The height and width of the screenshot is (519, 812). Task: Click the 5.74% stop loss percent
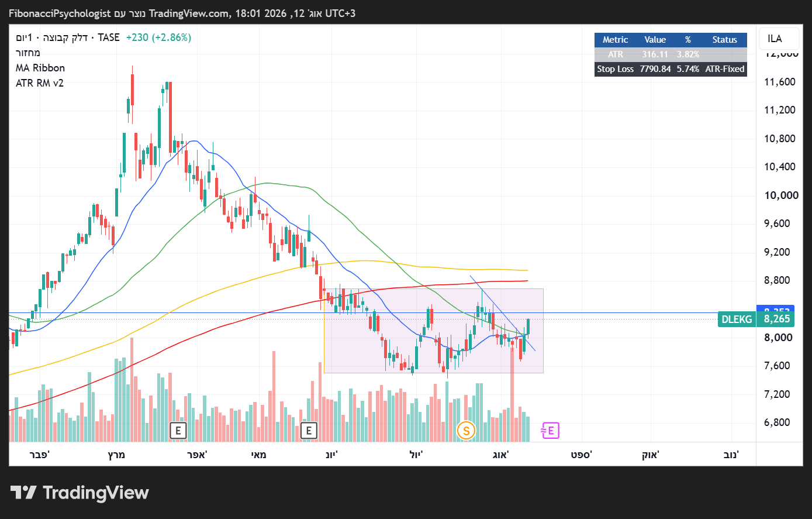pyautogui.click(x=688, y=69)
